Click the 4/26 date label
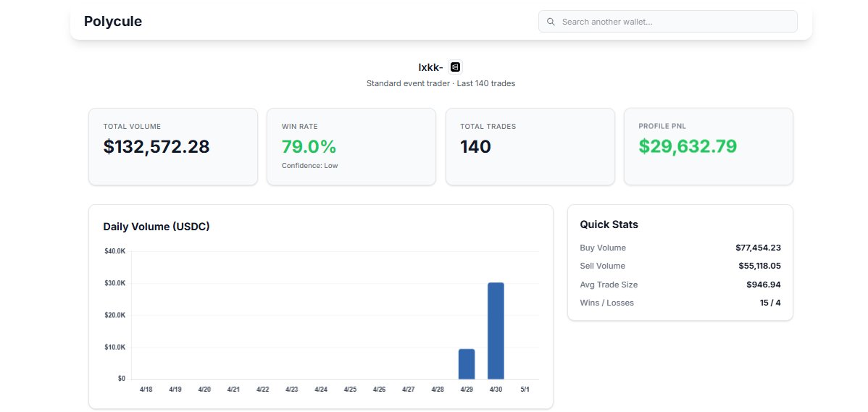 click(379, 390)
